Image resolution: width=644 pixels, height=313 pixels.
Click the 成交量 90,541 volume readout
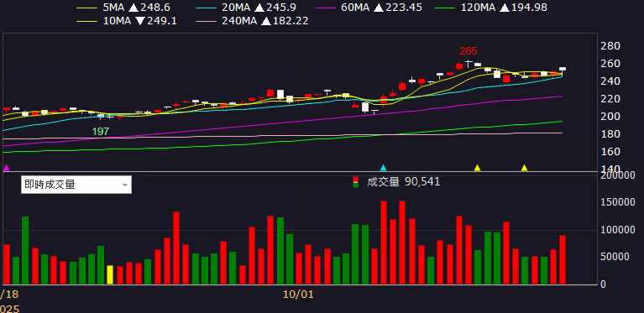pos(403,182)
